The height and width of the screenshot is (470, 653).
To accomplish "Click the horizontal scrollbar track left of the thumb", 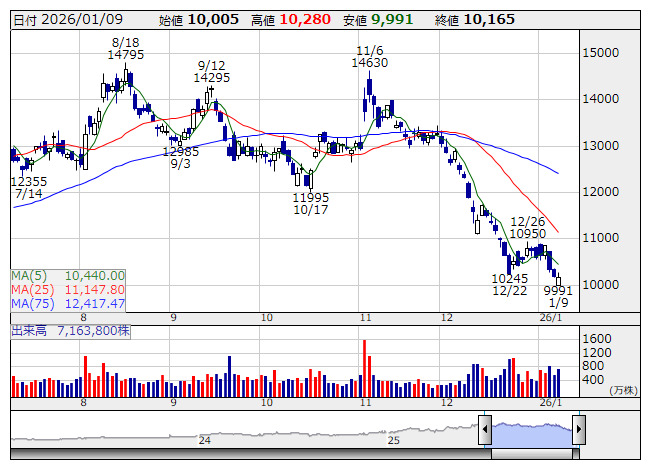I will click(x=251, y=454).
